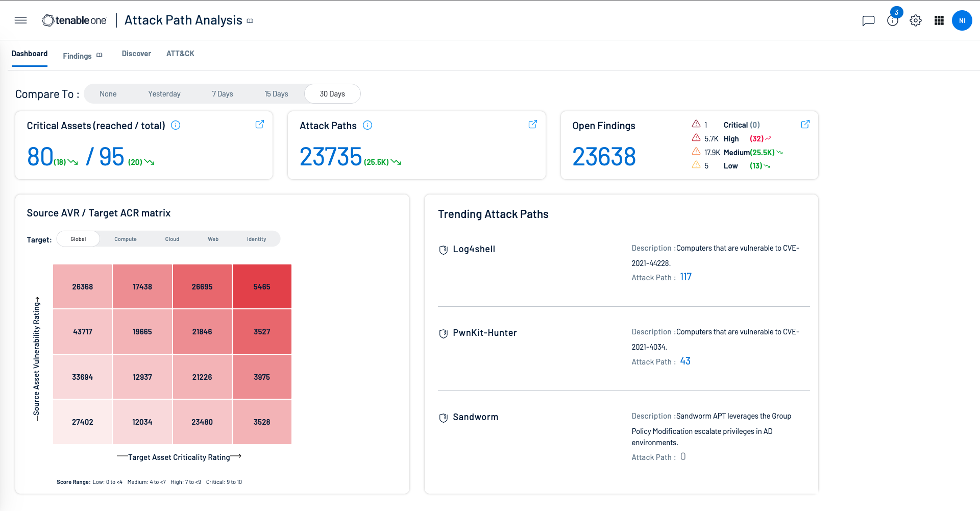Click info icon next to Critical Assets
The width and height of the screenshot is (980, 511).
pyautogui.click(x=176, y=125)
